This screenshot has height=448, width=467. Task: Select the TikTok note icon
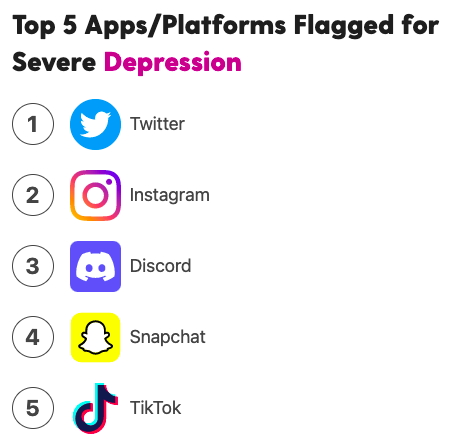(95, 408)
